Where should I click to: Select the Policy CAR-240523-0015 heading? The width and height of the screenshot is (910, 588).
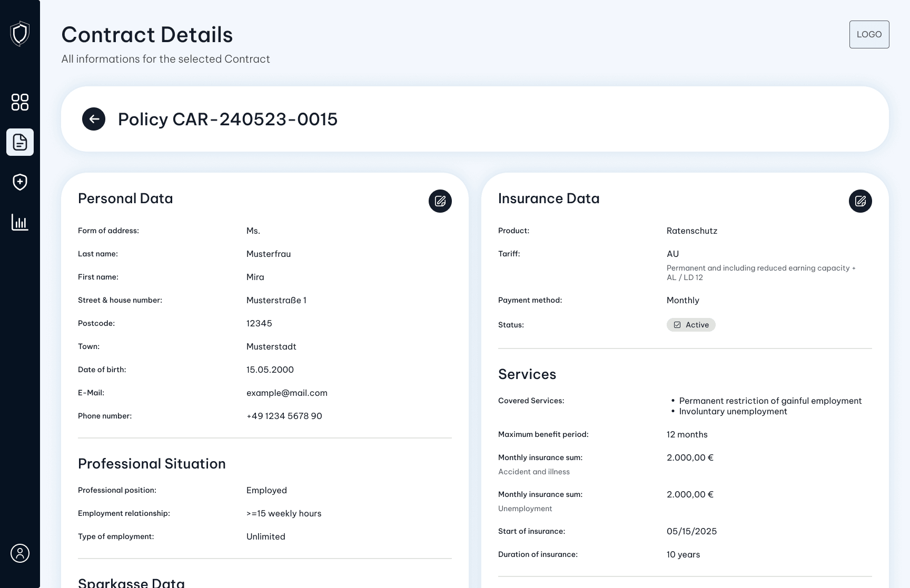pos(227,119)
